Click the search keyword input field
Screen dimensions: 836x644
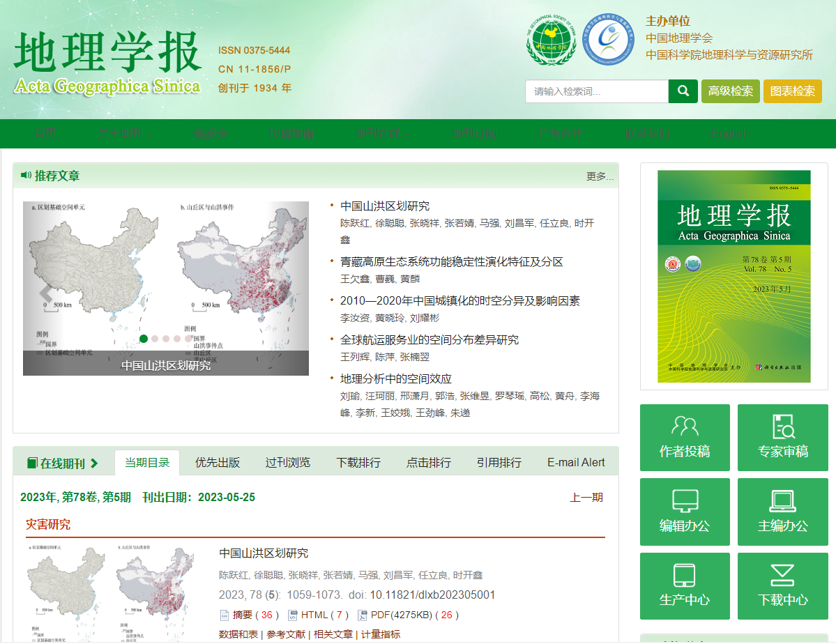click(596, 91)
